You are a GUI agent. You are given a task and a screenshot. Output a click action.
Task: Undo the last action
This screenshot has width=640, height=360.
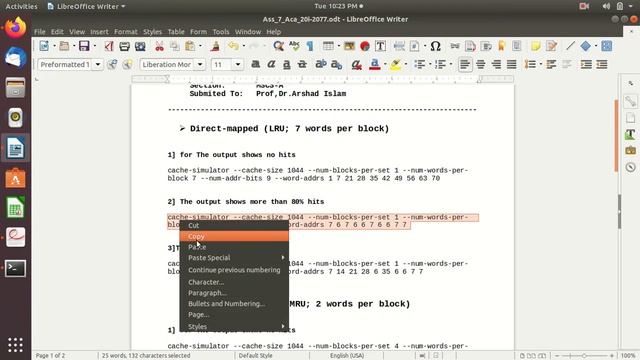(x=233, y=46)
